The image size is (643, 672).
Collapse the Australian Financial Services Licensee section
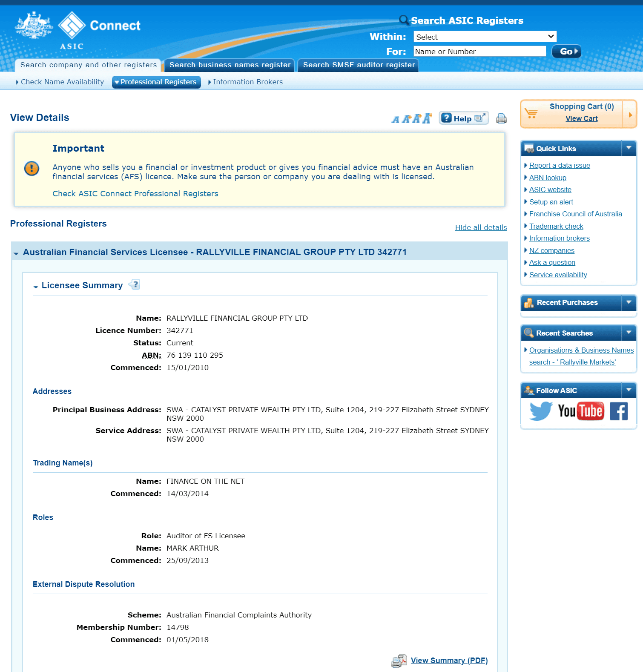pyautogui.click(x=16, y=253)
